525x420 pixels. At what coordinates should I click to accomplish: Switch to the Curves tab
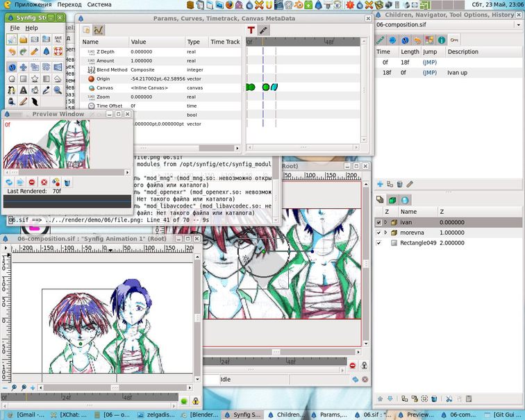[x=99, y=30]
